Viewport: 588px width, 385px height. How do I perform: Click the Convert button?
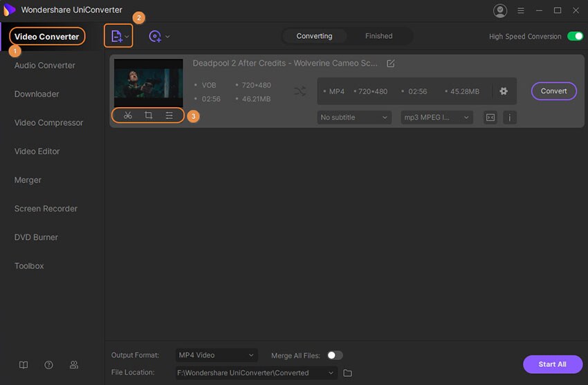(554, 91)
